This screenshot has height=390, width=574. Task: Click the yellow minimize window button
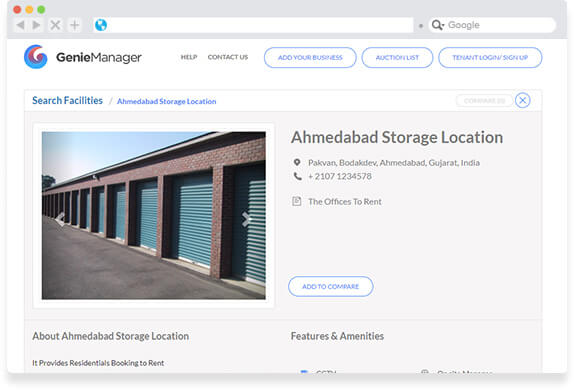click(29, 10)
